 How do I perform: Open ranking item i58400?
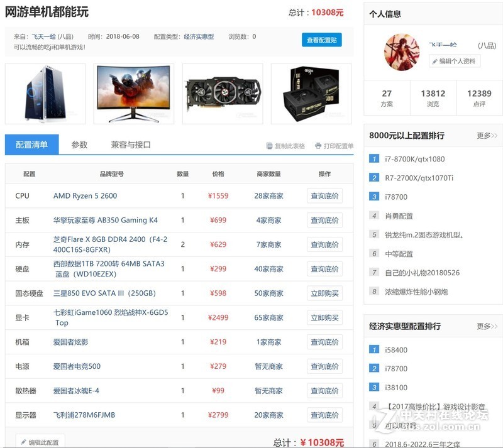click(396, 350)
